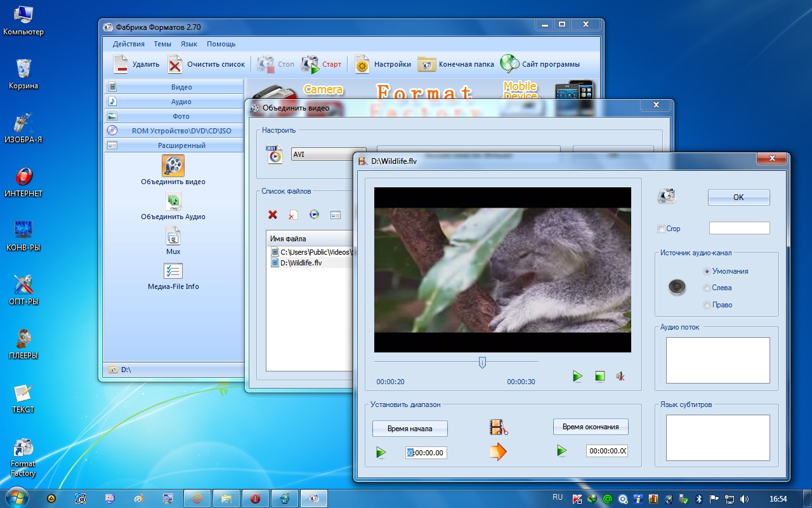Screen dimensions: 812x508
Task: Collapse the Расширенный category panel
Action: tap(174, 145)
